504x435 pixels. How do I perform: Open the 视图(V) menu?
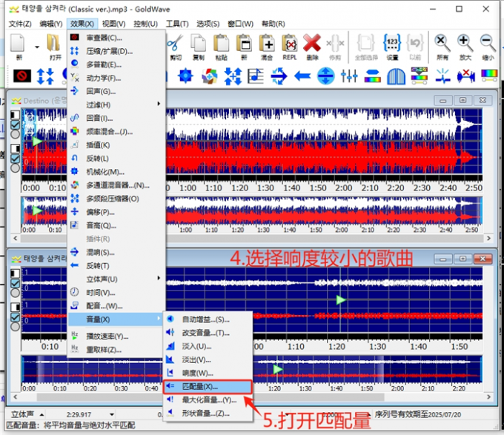click(113, 24)
